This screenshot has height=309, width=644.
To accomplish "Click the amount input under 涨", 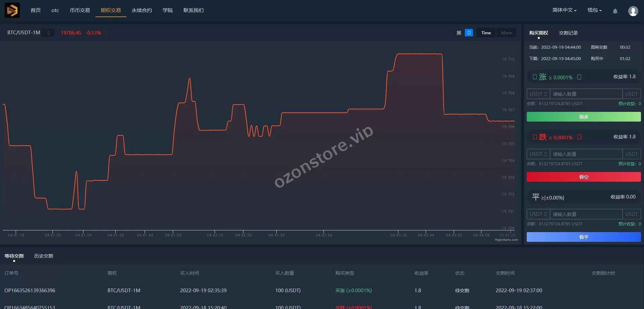I will [586, 94].
